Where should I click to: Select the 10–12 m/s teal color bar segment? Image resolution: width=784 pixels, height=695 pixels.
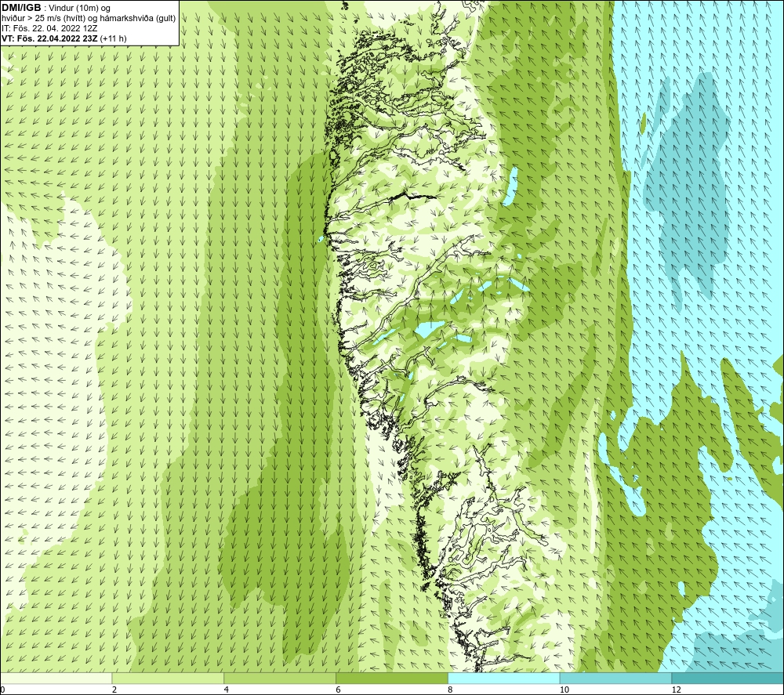pyautogui.click(x=616, y=678)
